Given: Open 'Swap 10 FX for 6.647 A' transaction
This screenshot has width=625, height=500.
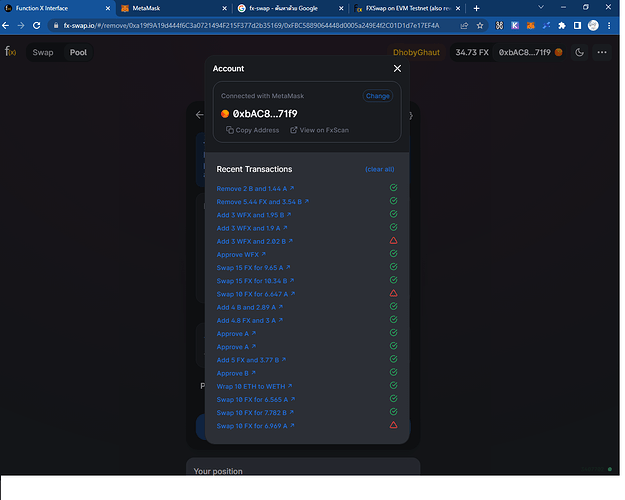Looking at the screenshot, I should [256, 294].
